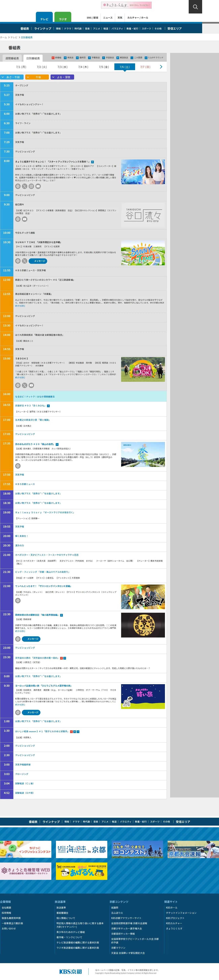Viewport: 219px width, 980px height.
Task: Switch to the ラジオ tab
Action: tap(63, 18)
